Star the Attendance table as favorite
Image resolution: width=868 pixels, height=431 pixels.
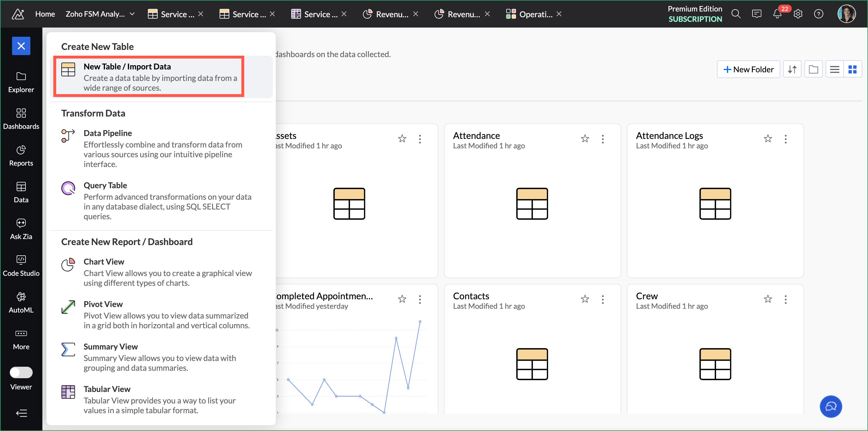pos(584,139)
